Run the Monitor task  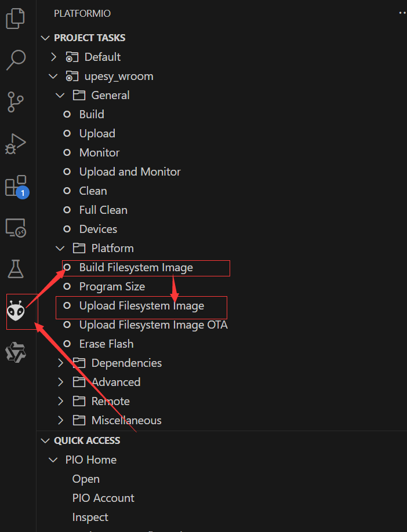coord(100,152)
